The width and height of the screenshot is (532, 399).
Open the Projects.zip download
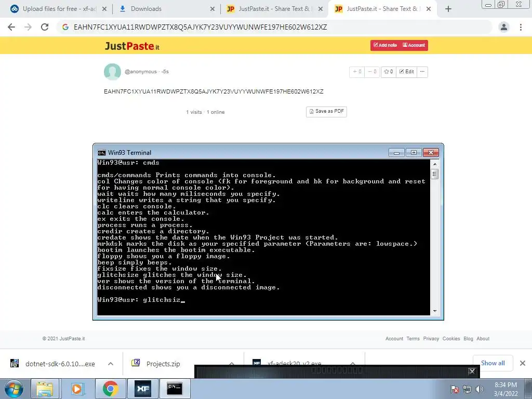[x=163, y=364]
